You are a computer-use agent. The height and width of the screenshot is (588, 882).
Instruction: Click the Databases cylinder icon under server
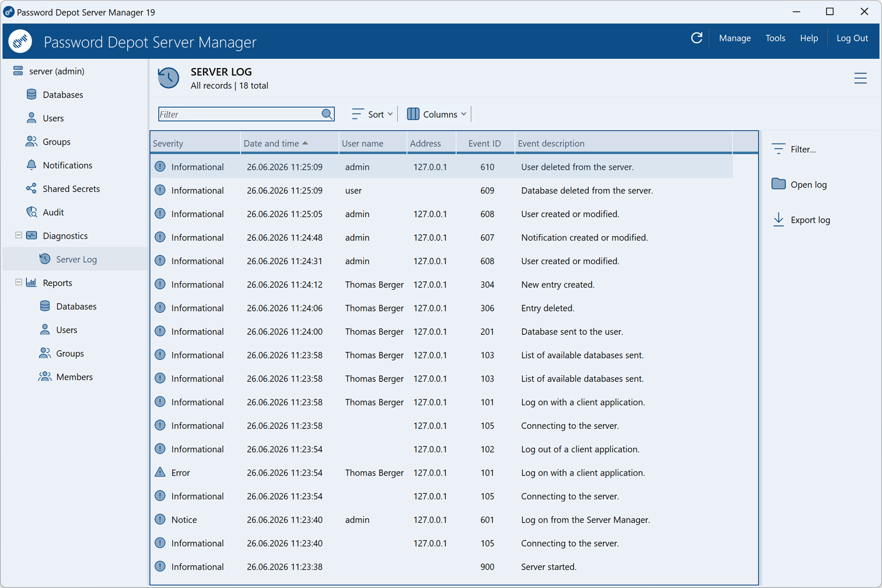(x=31, y=94)
